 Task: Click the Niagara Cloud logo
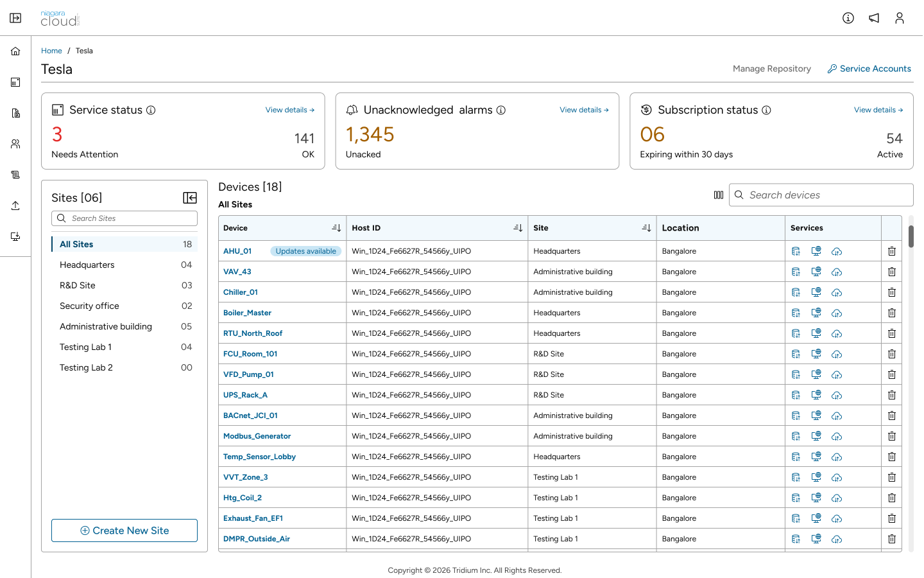[x=60, y=19]
